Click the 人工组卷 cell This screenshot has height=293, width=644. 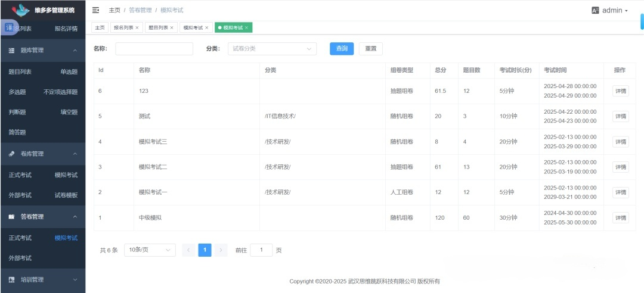(x=402, y=192)
